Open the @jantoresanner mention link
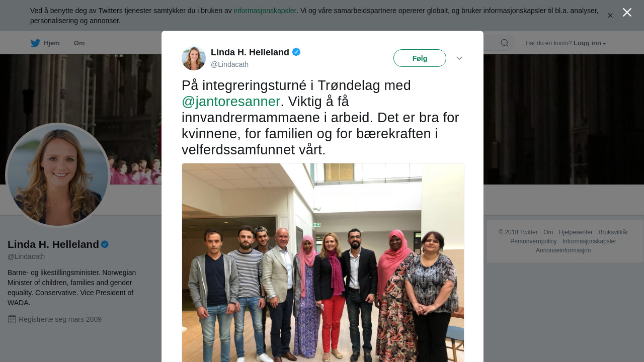Screen dimensions: 644x362 231,102
